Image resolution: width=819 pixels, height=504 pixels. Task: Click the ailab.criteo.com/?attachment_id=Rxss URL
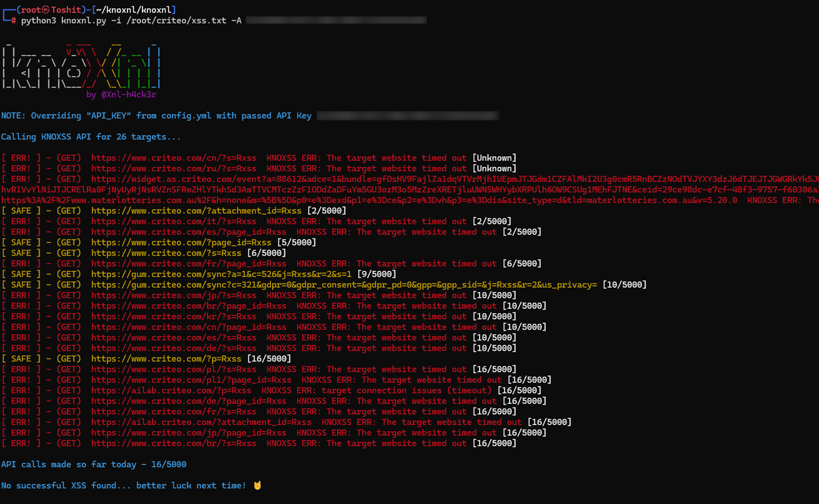point(201,422)
